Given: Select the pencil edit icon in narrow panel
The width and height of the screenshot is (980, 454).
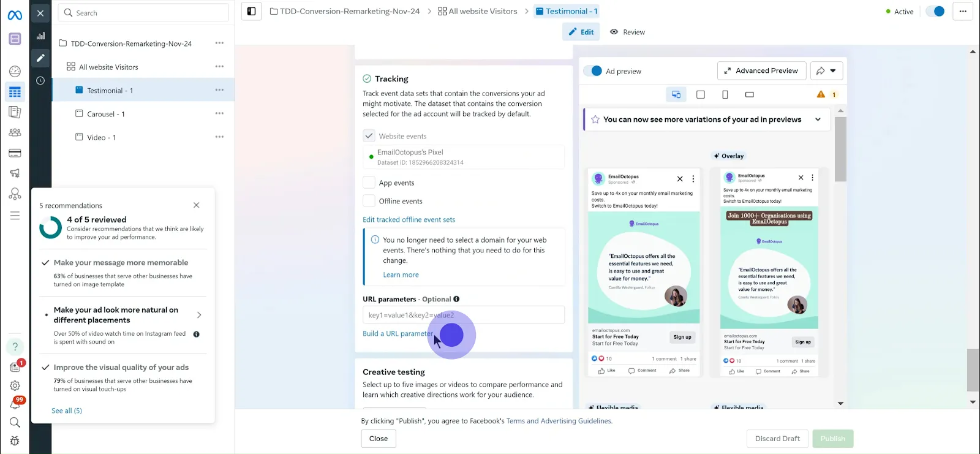Looking at the screenshot, I should pyautogui.click(x=40, y=58).
